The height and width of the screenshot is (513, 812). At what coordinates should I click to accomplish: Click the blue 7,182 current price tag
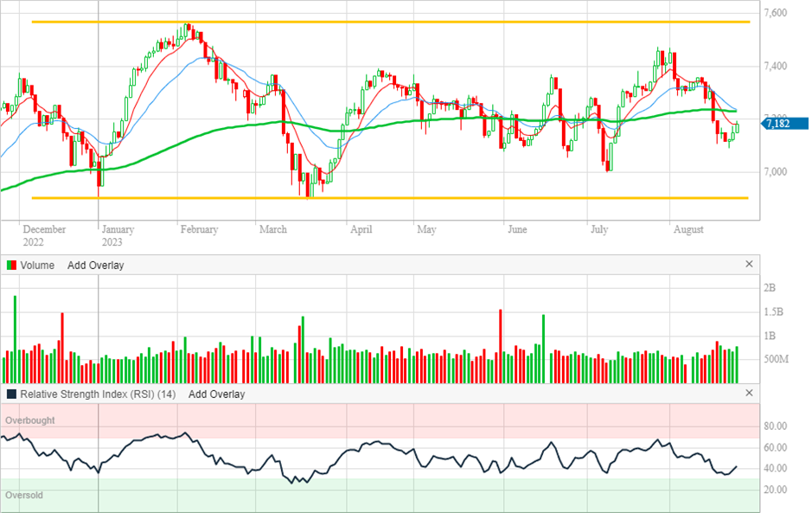point(783,125)
